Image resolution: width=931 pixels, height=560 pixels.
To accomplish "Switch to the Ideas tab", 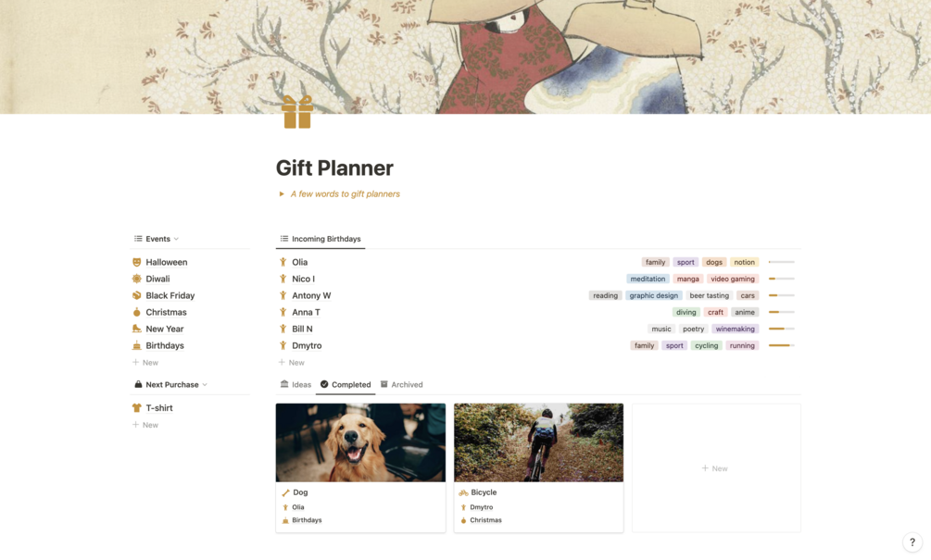I will pos(296,384).
